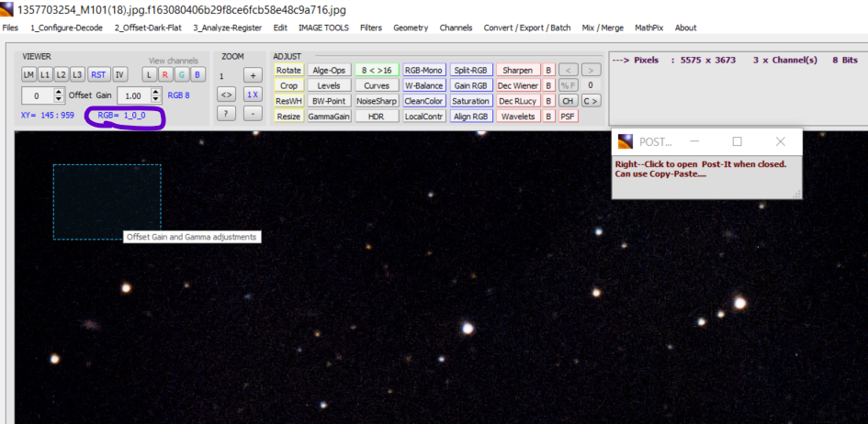This screenshot has height=424, width=868.
Task: Open LocalContr local contrast tool
Action: 424,117
